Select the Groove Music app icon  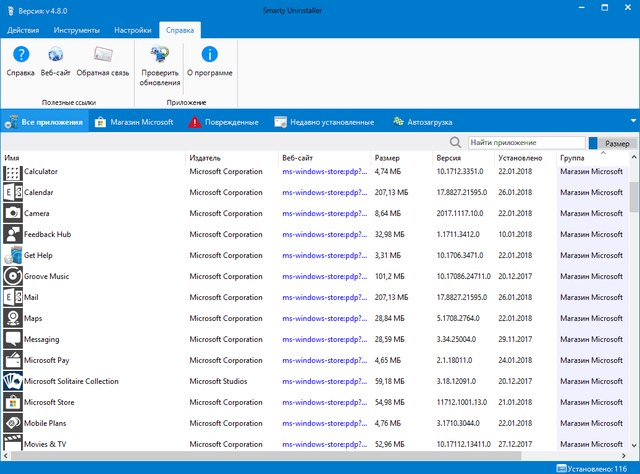coord(12,276)
